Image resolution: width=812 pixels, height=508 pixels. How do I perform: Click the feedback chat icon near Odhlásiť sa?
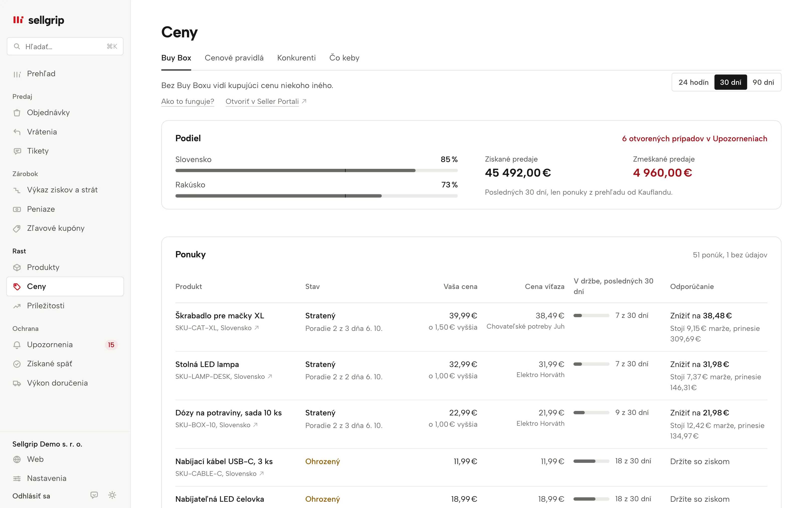click(94, 495)
